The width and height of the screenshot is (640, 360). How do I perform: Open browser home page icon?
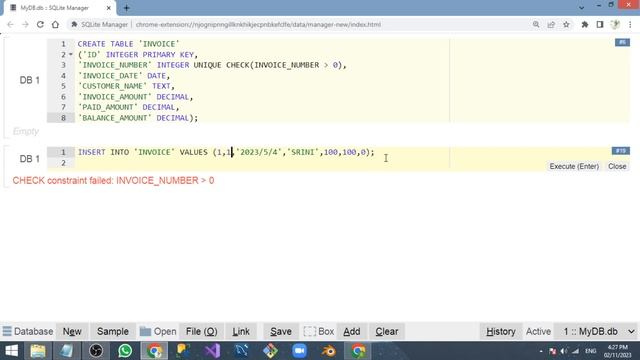pos(55,24)
